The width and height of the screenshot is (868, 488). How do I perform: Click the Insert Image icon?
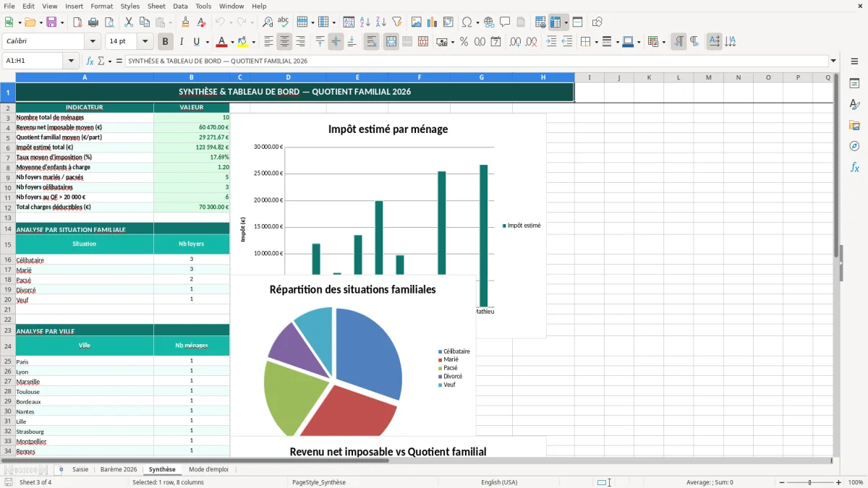click(x=417, y=22)
